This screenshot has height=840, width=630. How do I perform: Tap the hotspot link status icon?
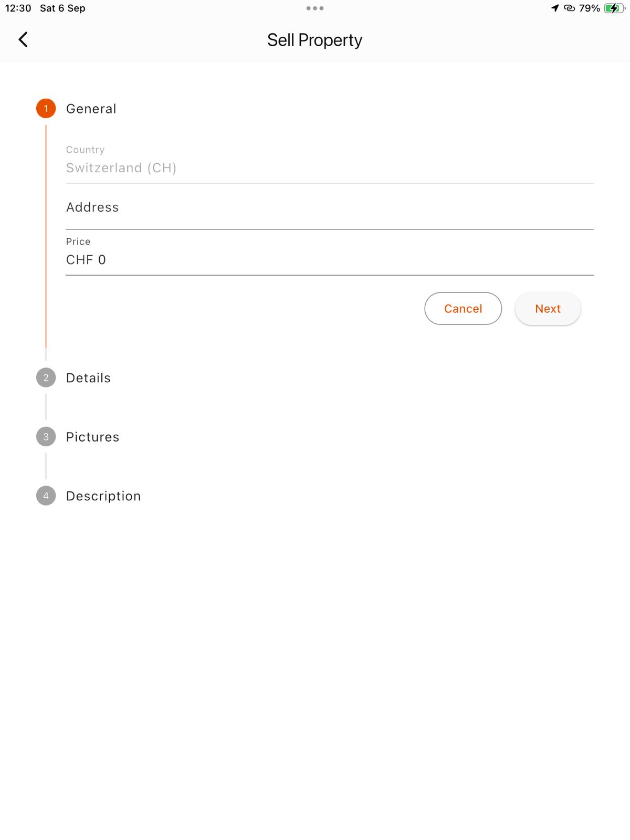pos(569,8)
